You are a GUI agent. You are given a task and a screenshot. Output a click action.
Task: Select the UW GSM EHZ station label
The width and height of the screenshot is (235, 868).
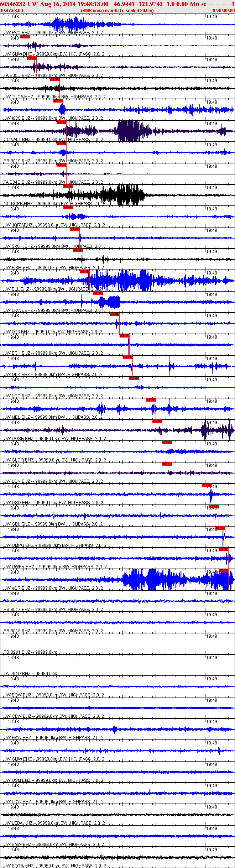pos(17,780)
